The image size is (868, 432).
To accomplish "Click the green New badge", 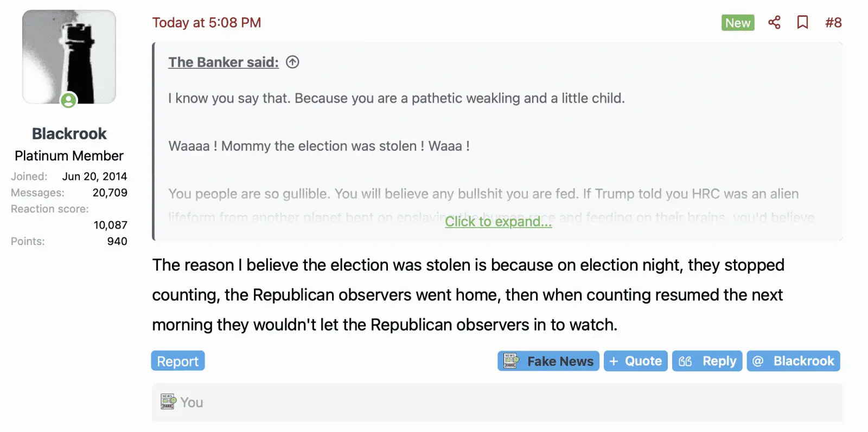I will 737,23.
